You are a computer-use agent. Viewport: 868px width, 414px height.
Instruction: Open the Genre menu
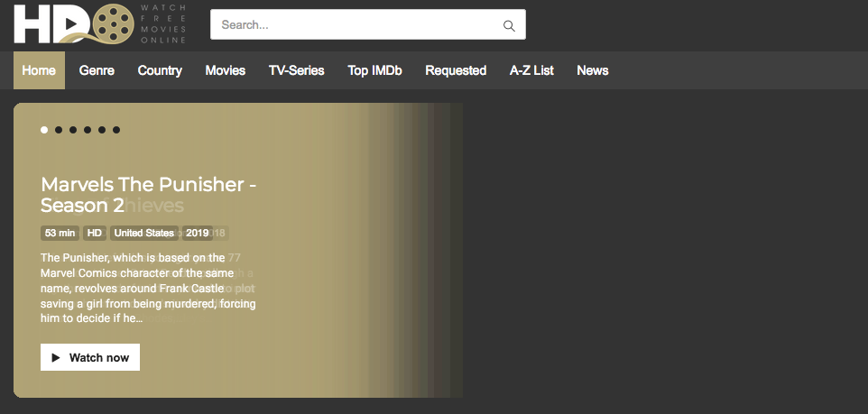coord(97,70)
